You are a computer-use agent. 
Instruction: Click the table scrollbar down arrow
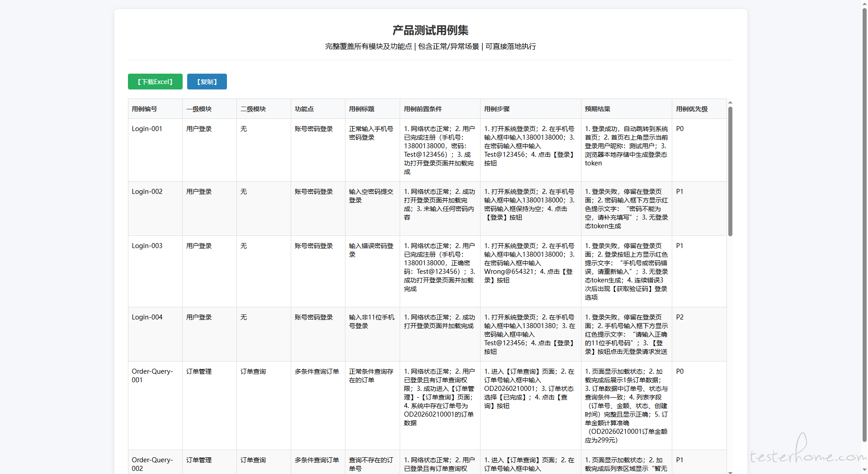pyautogui.click(x=730, y=472)
